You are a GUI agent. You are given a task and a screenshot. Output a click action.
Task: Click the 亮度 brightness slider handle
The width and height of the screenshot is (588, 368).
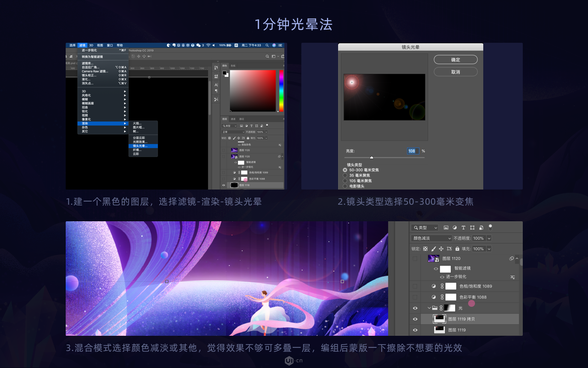tap(372, 157)
